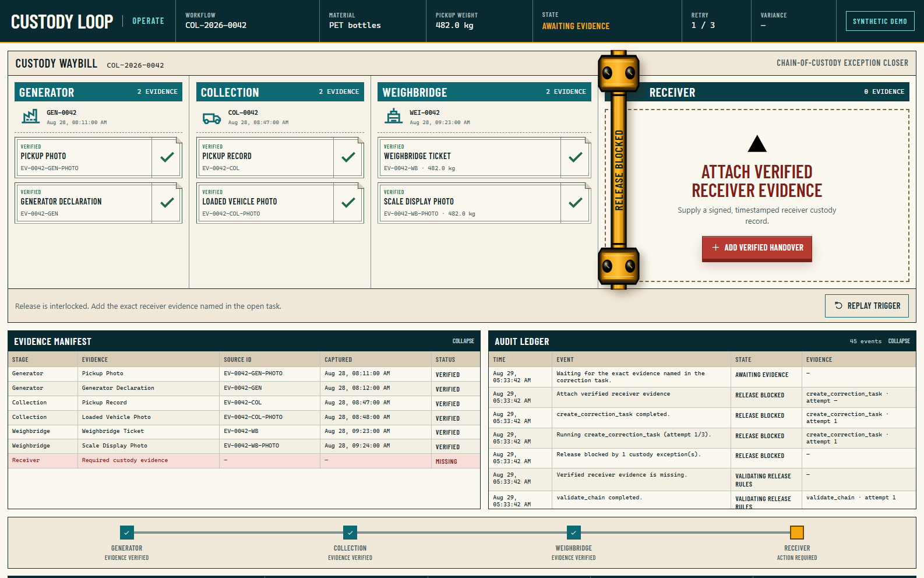The height and width of the screenshot is (578, 924).
Task: Click the workflow ID COL-2026-0042 in header
Action: [x=216, y=26]
